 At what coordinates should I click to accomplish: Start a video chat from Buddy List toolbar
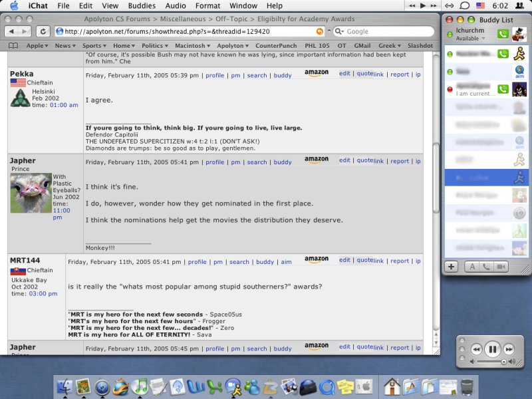point(501,267)
